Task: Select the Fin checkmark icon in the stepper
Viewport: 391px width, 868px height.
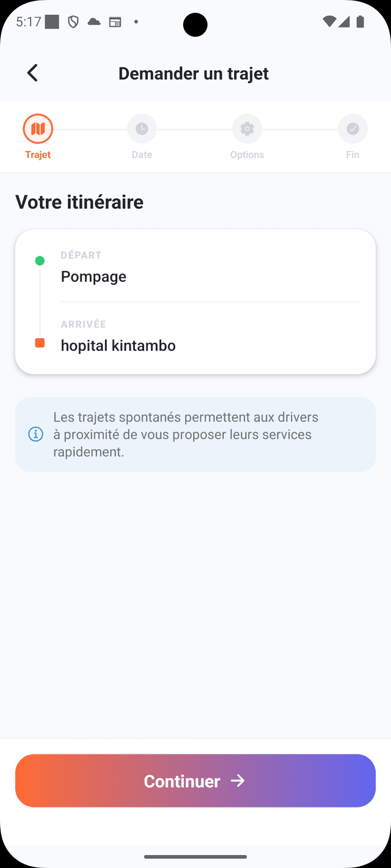Action: tap(353, 129)
